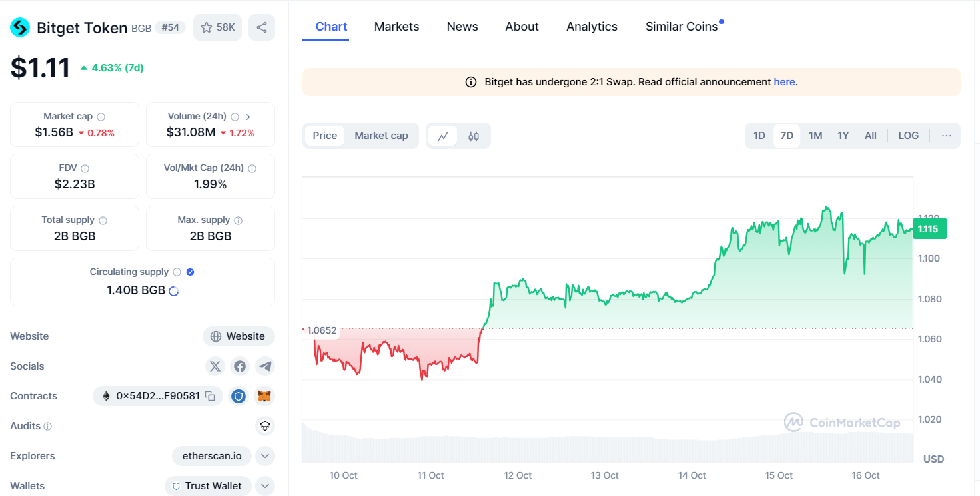Open the Markets tab

pyautogui.click(x=396, y=27)
